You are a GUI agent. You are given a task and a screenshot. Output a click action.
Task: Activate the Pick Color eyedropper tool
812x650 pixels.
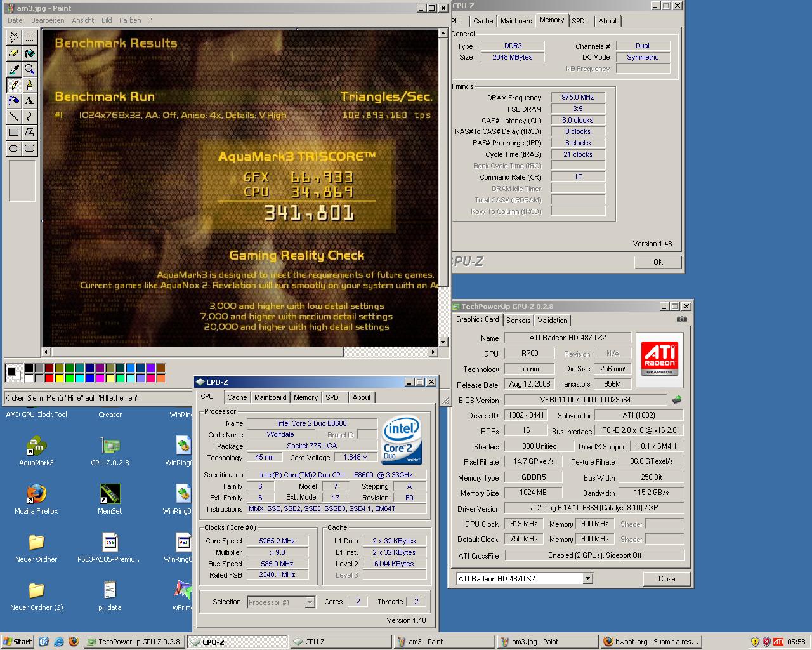(13, 69)
